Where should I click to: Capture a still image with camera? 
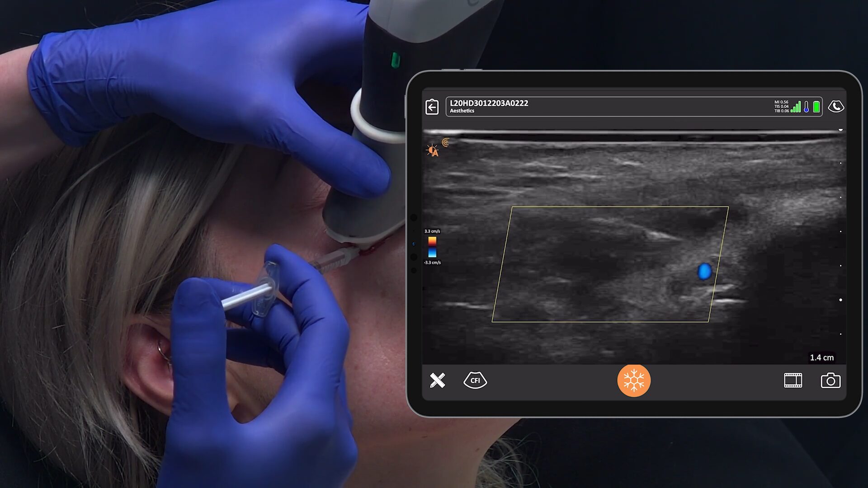click(830, 380)
